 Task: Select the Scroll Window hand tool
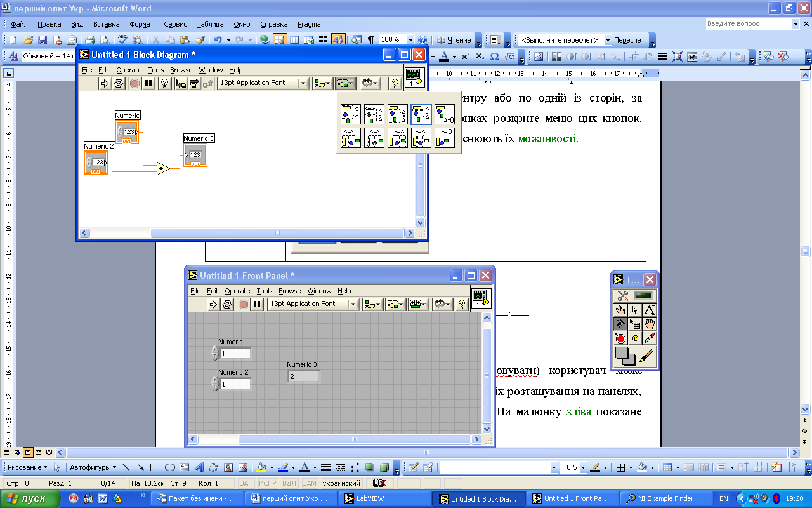click(649, 324)
